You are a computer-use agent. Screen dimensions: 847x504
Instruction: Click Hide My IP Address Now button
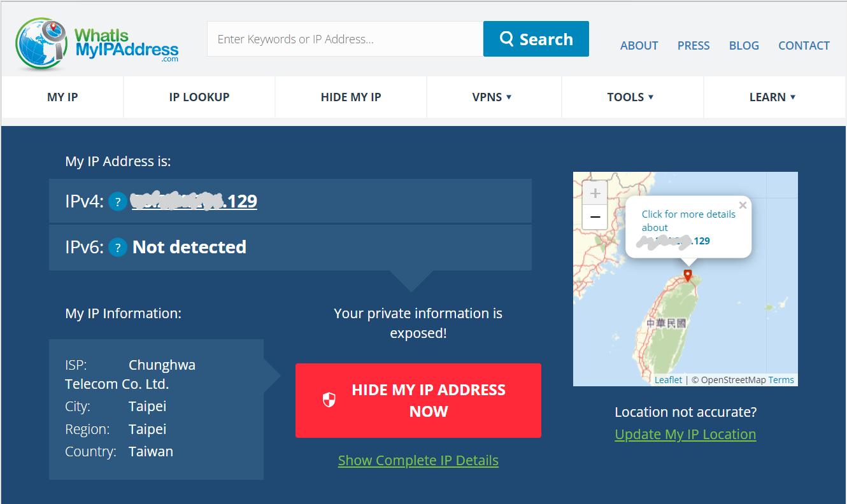coord(418,400)
